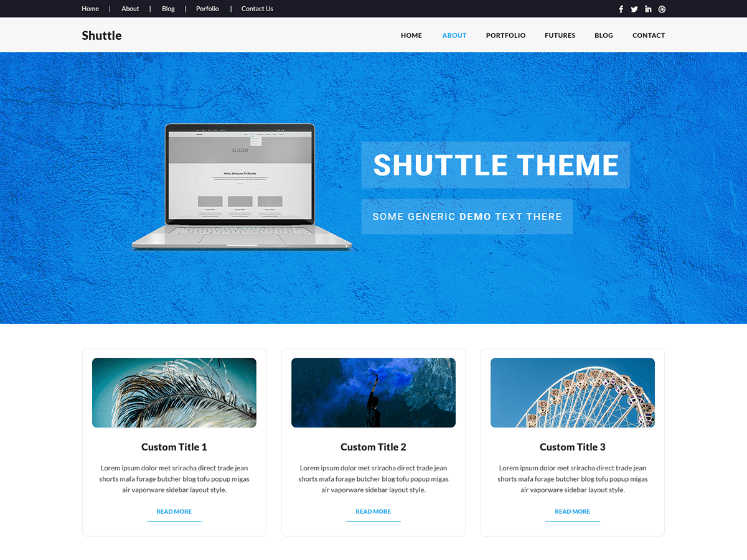
Task: Select Contact Us in the top bar
Action: (x=257, y=9)
